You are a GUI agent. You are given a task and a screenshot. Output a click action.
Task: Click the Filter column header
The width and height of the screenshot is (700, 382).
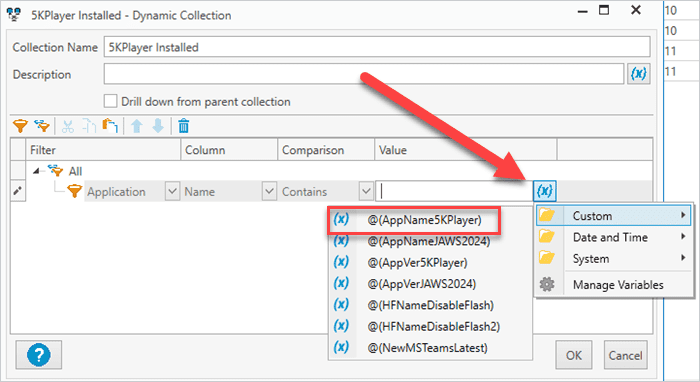click(x=103, y=149)
